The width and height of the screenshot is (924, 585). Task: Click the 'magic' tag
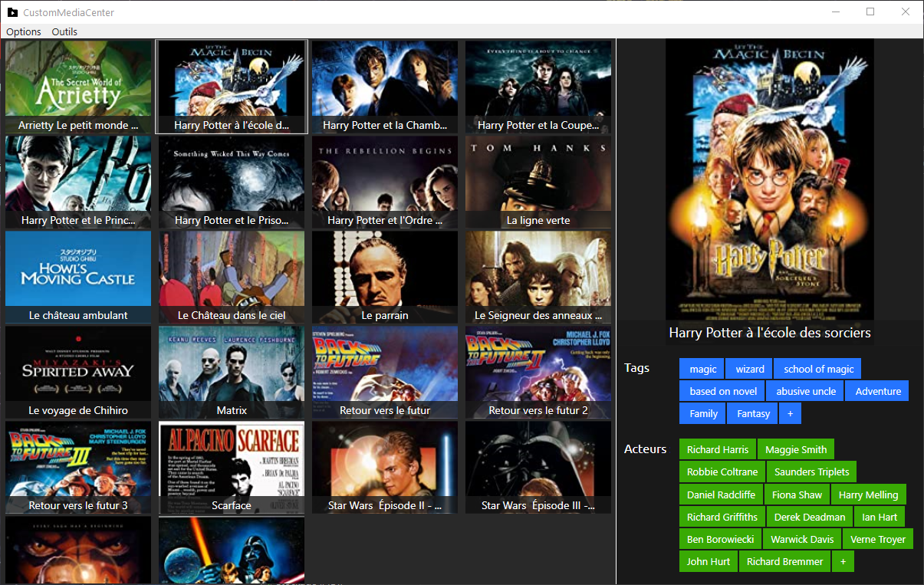[702, 369]
